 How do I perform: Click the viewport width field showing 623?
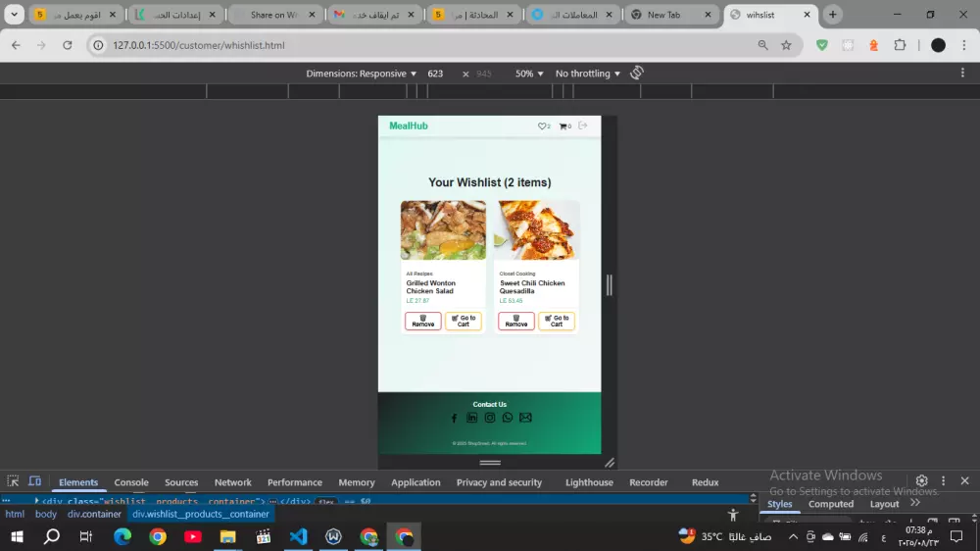[x=436, y=74]
